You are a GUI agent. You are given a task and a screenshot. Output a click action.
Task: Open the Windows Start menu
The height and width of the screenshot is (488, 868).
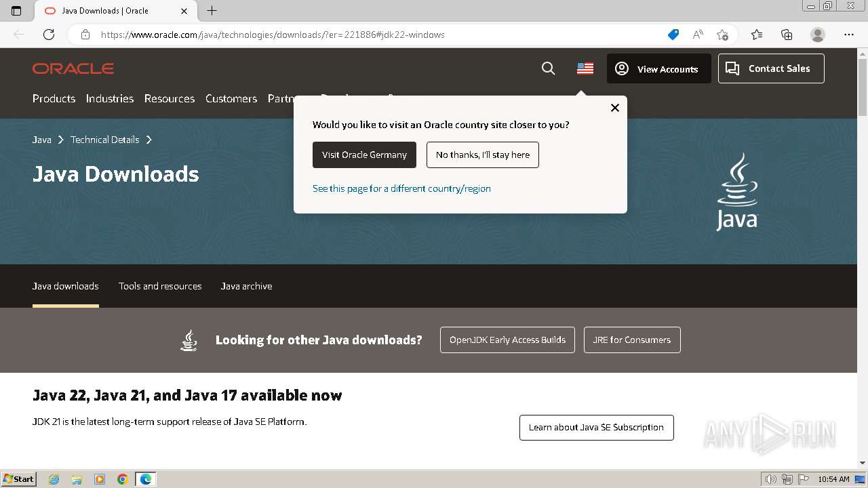(18, 479)
